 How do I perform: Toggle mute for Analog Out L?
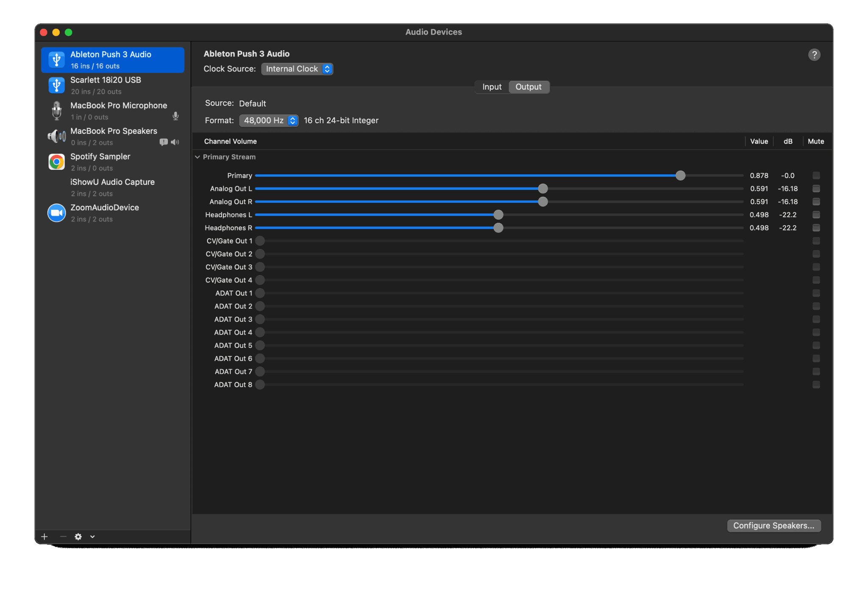pyautogui.click(x=816, y=188)
